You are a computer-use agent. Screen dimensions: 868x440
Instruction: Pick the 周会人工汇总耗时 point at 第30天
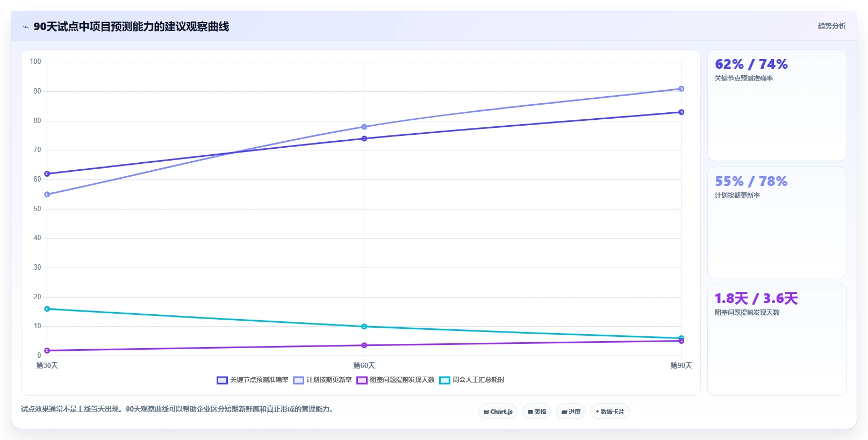click(x=47, y=309)
